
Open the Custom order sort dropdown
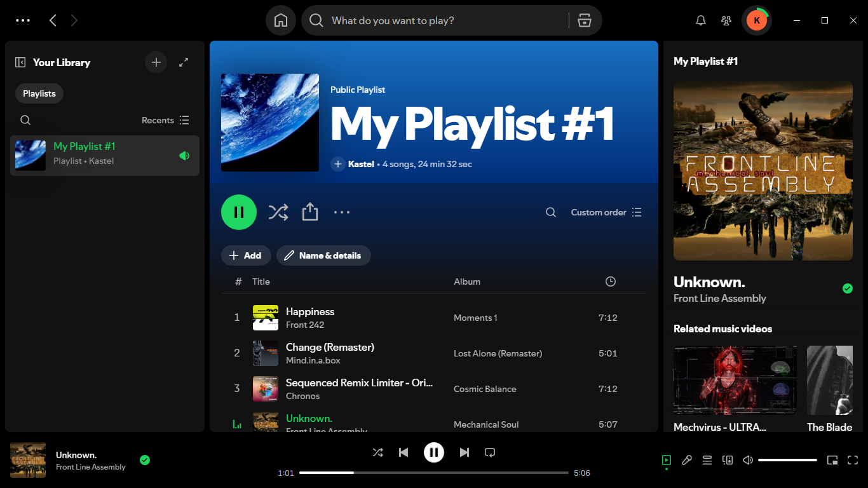pyautogui.click(x=606, y=212)
